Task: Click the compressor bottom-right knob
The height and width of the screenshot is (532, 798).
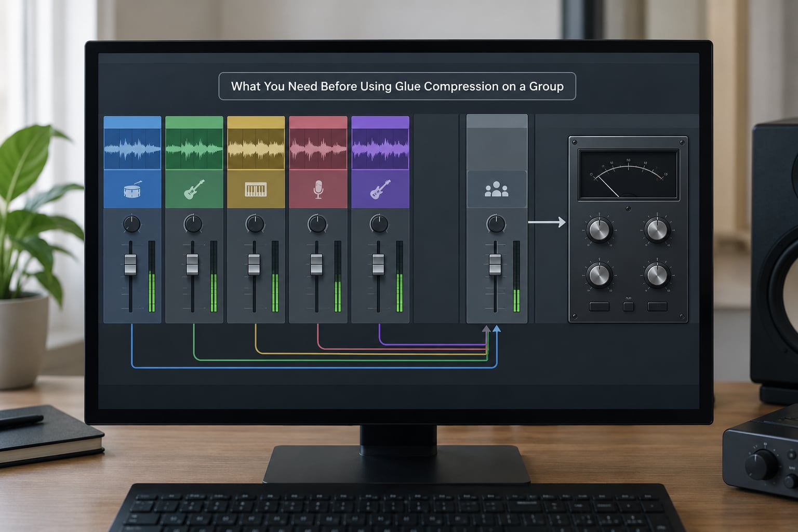Action: (x=657, y=275)
